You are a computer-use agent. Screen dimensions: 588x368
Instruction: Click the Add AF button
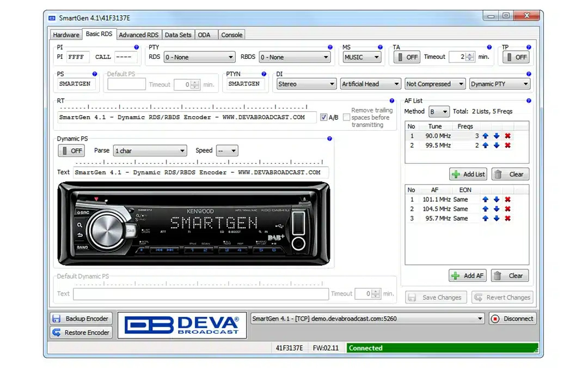[x=467, y=276]
